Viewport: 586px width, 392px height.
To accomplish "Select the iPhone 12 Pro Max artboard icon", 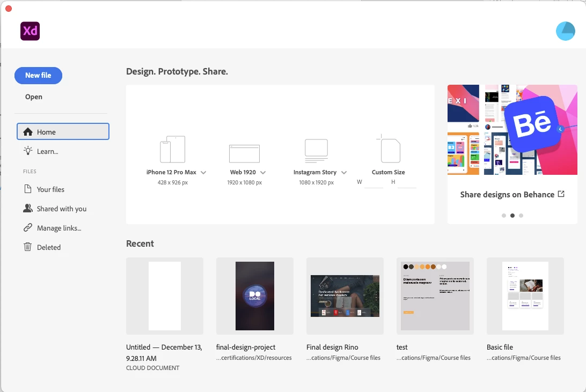I will point(173,149).
